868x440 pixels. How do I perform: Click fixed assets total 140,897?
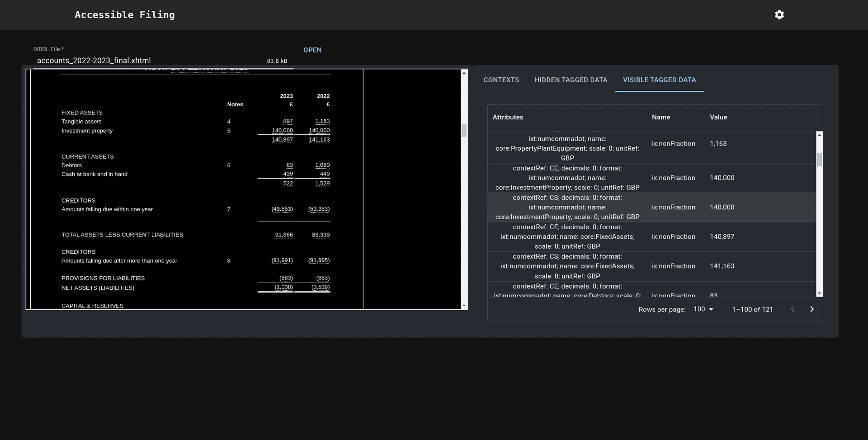click(x=283, y=140)
